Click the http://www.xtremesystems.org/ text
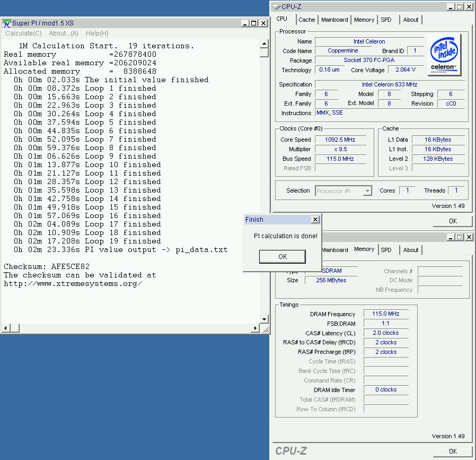Image resolution: width=476 pixels, height=460 pixels. click(x=73, y=284)
